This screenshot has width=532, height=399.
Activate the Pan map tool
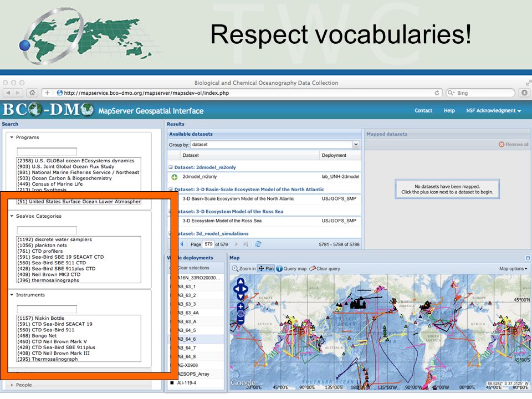pyautogui.click(x=266, y=269)
